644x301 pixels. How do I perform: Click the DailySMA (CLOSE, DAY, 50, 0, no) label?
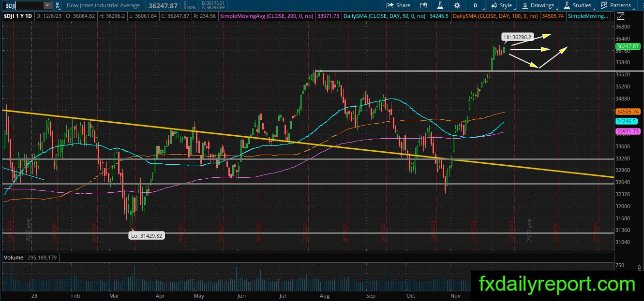pyautogui.click(x=385, y=16)
